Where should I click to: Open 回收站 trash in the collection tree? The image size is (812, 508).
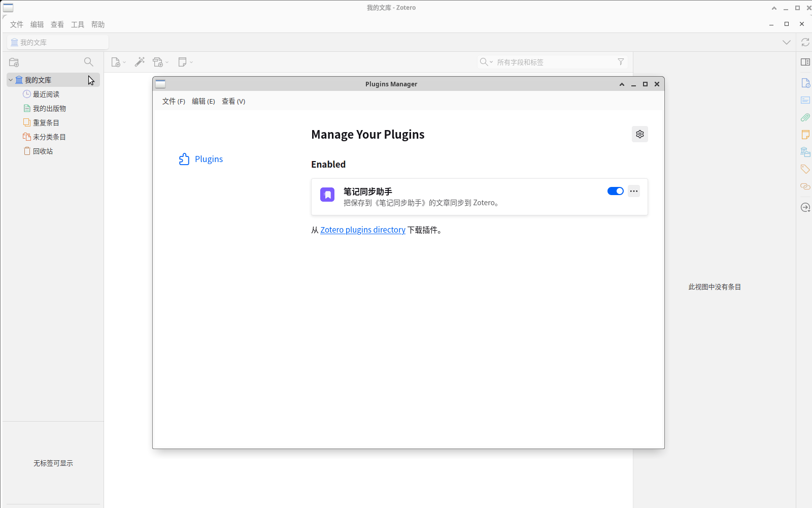pos(43,151)
